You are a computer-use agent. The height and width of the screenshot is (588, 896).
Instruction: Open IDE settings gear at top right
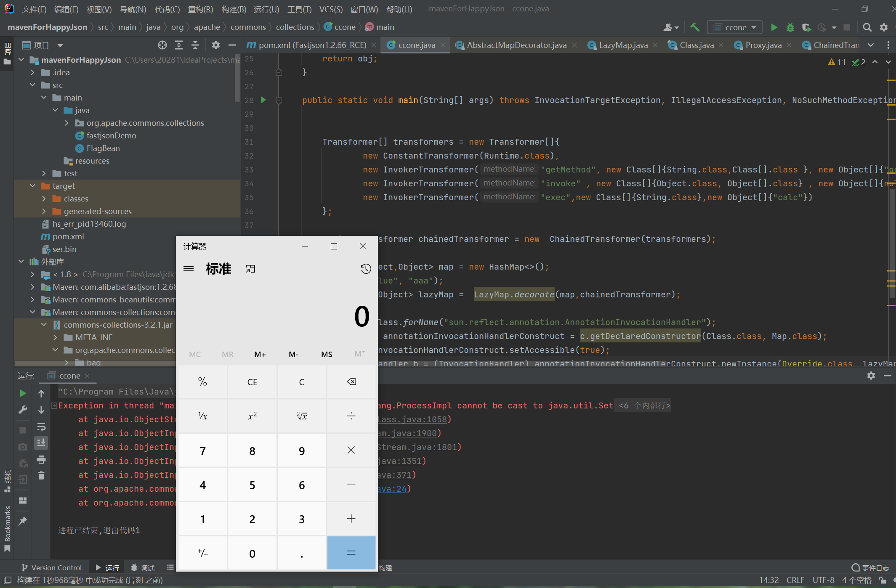tap(884, 27)
